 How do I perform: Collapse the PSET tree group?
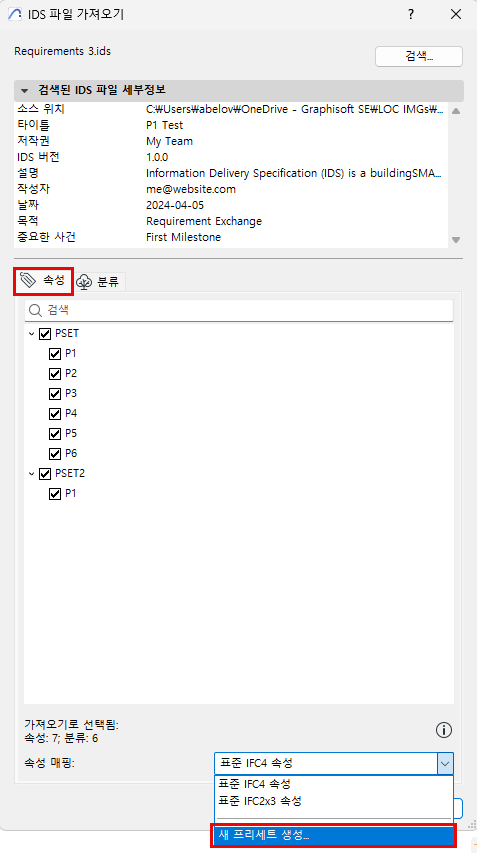tap(32, 333)
